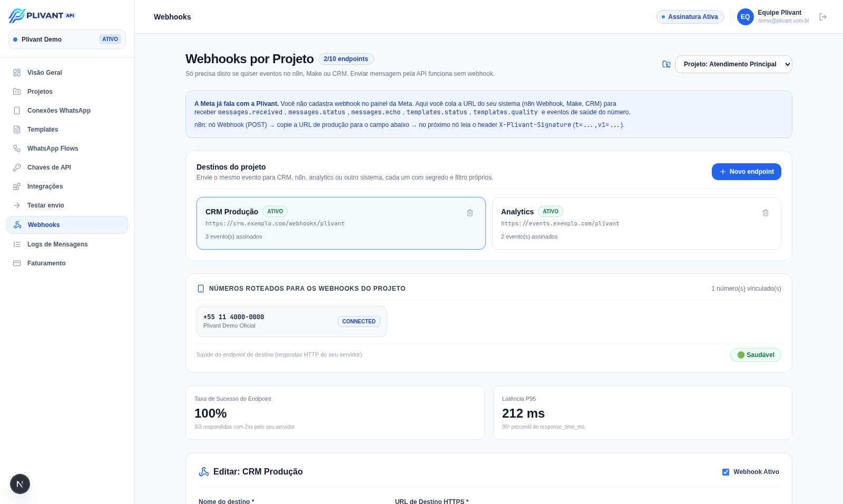This screenshot has height=504, width=843.
Task: Click the 2/10 endpoints badge
Action: tap(346, 59)
